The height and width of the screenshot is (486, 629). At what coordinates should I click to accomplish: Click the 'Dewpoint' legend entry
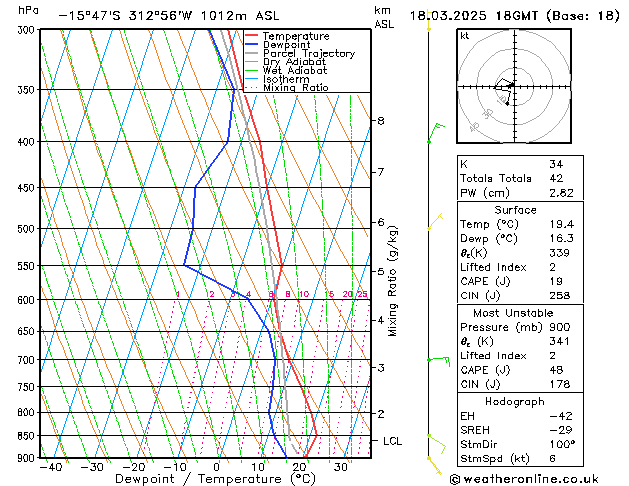coord(286,45)
